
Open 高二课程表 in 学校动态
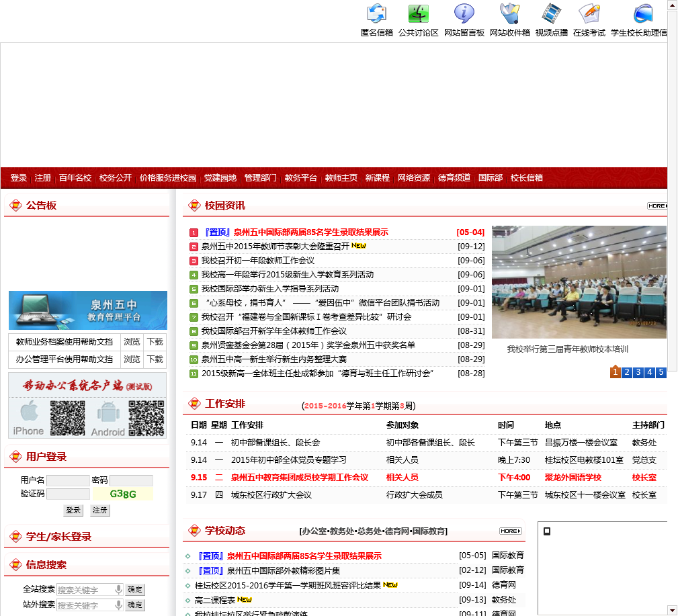tap(215, 600)
